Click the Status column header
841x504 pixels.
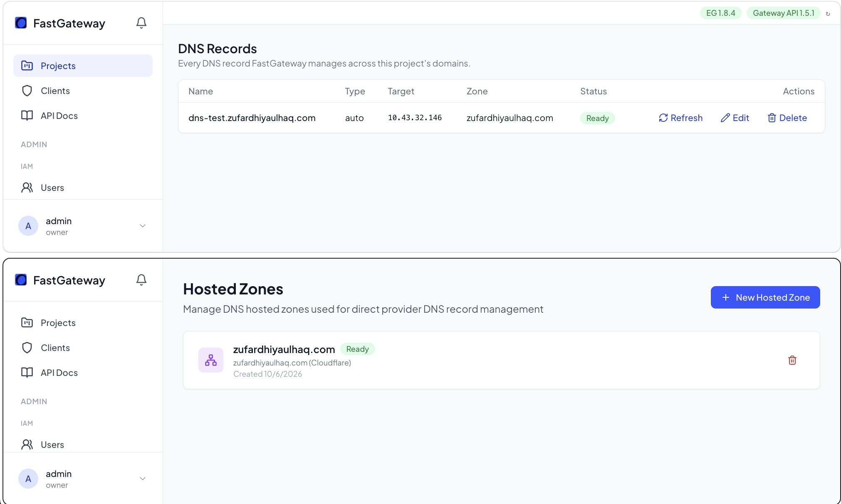click(x=594, y=91)
